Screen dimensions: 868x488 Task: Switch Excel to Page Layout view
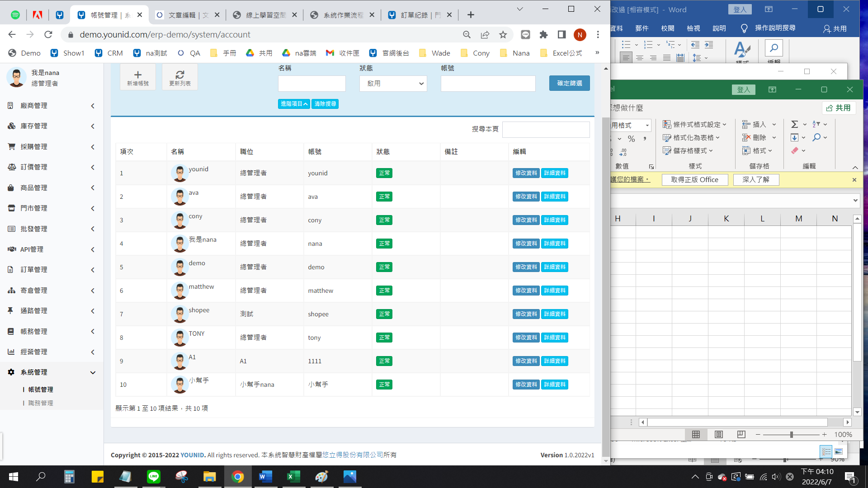[718, 434]
